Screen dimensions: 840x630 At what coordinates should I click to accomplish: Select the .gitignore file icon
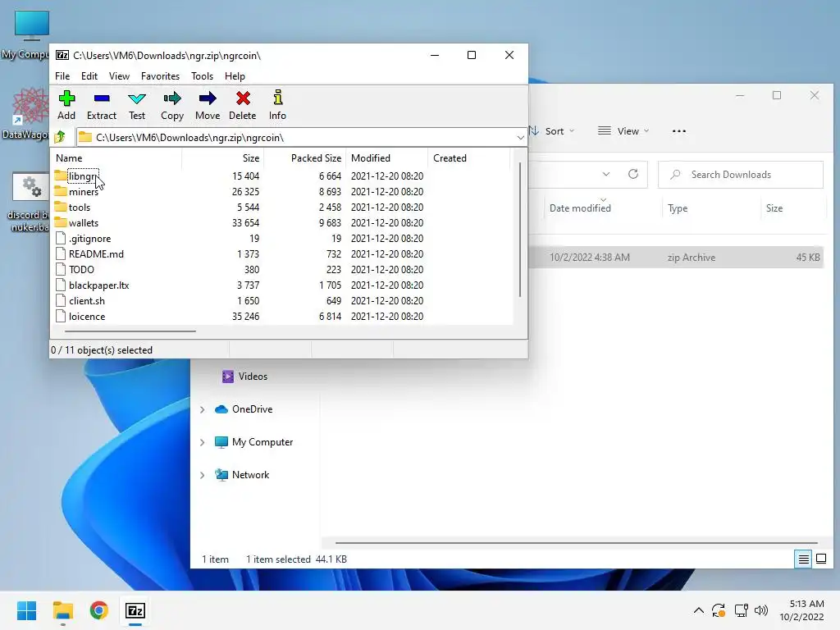pos(61,238)
